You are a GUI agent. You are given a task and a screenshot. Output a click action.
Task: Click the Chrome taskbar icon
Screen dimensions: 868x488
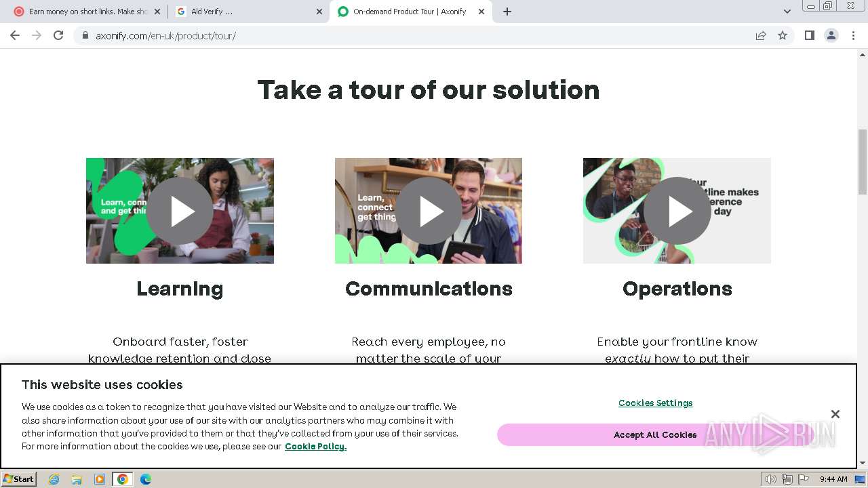click(123, 479)
